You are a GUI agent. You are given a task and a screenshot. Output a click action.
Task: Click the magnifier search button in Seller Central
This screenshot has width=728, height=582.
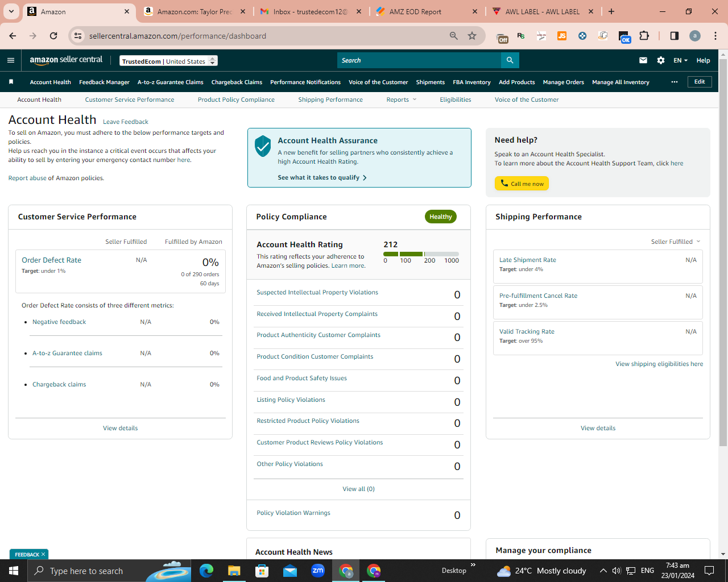(510, 60)
